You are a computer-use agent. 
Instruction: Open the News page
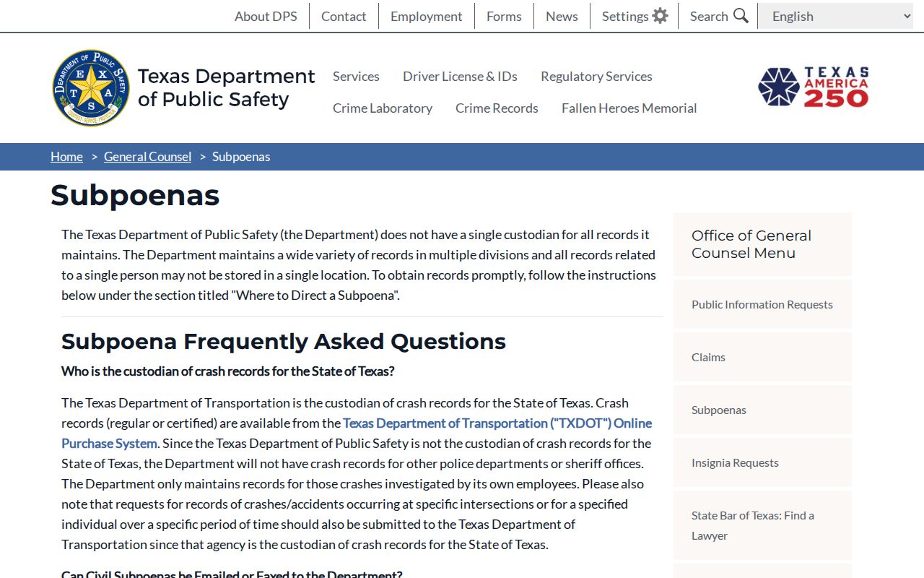(x=562, y=16)
